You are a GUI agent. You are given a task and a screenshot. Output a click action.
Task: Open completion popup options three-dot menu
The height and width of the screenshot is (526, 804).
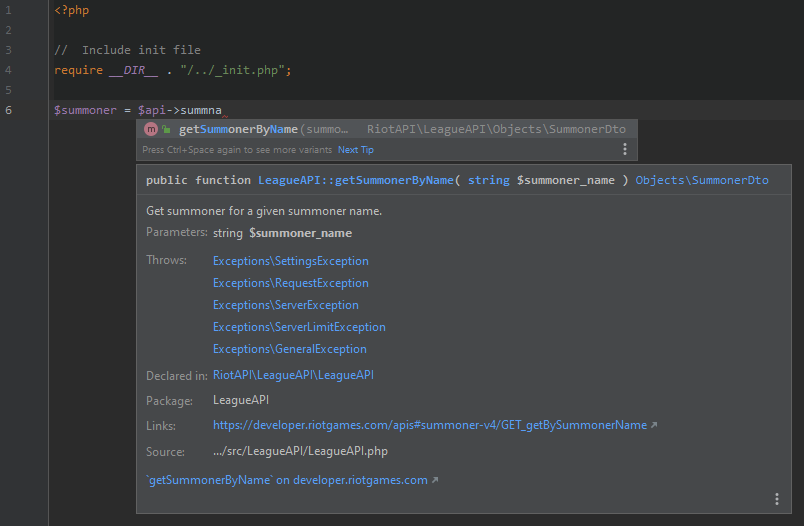tap(625, 149)
